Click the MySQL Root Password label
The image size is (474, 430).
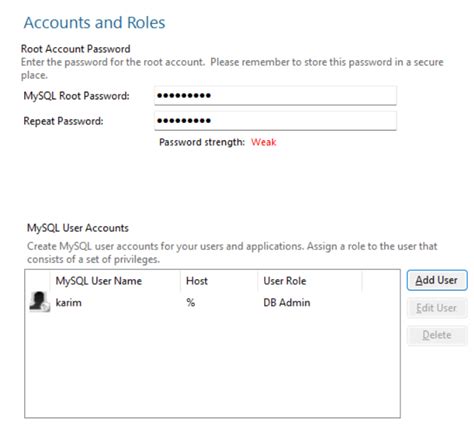click(x=76, y=96)
